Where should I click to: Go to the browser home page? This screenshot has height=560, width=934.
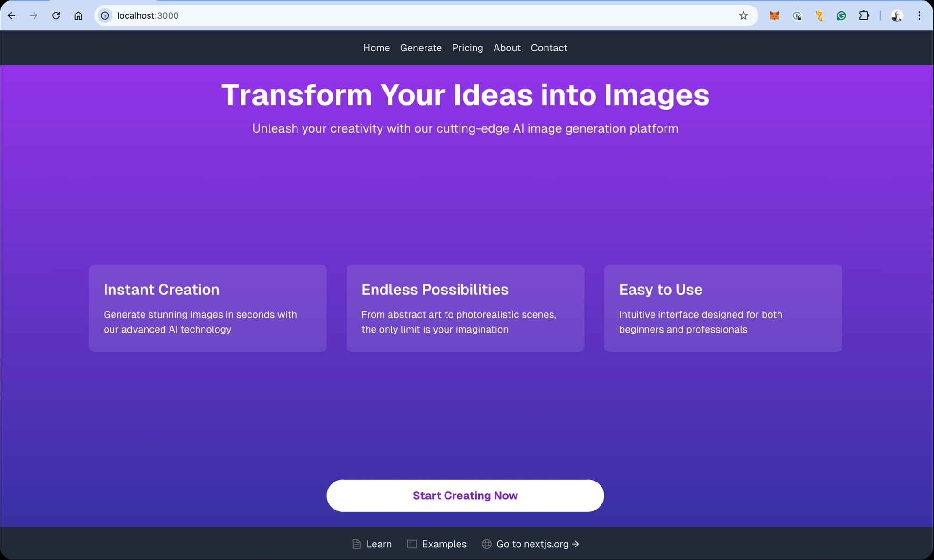(x=78, y=16)
